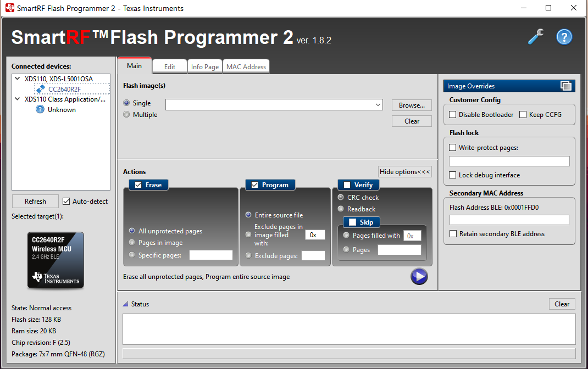Click the Exclude filled-with 0x value field
Image resolution: width=588 pixels, height=369 pixels.
pyautogui.click(x=315, y=235)
